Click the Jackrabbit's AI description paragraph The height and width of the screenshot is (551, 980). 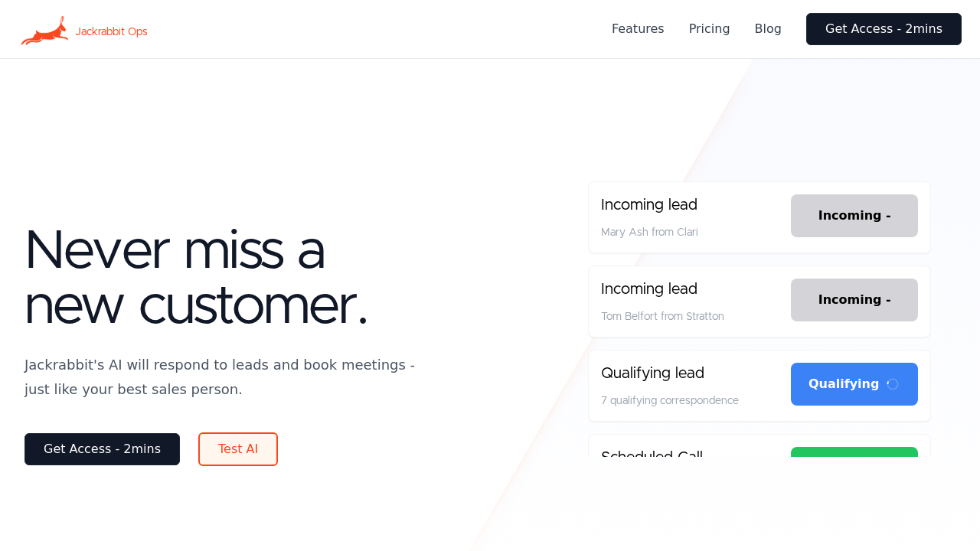tap(220, 377)
